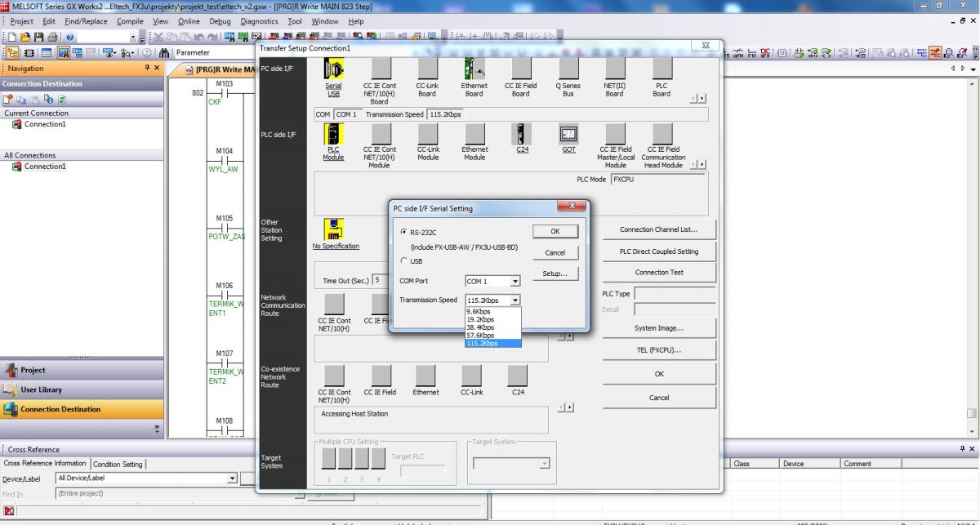Click the No Specification other station icon
Image resolution: width=980 pixels, height=525 pixels.
pos(334,229)
